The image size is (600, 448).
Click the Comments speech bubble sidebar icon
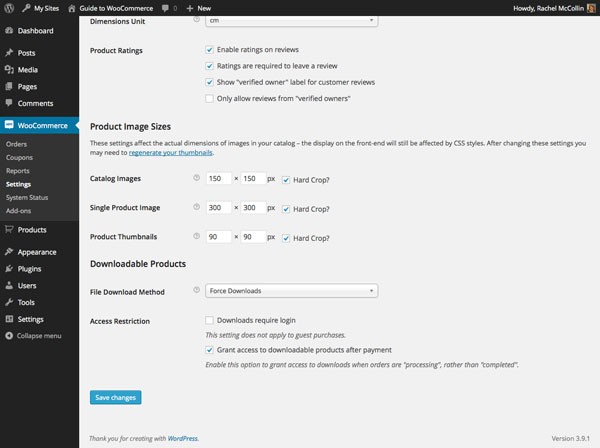click(9, 103)
